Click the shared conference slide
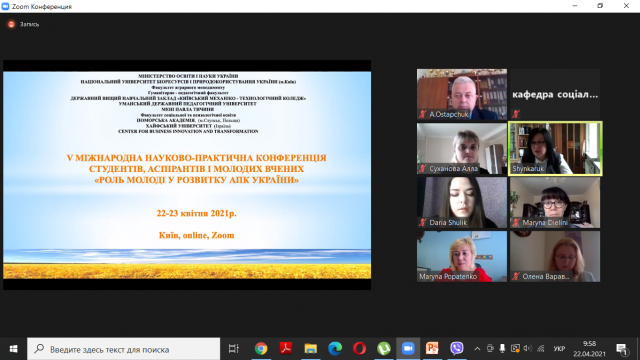Viewport: 640px width, 360px height. pos(187,175)
